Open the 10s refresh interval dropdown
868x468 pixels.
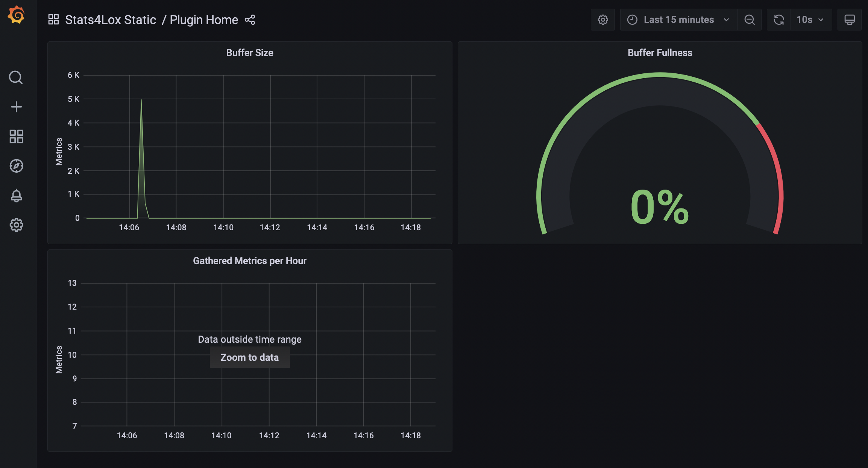point(810,20)
